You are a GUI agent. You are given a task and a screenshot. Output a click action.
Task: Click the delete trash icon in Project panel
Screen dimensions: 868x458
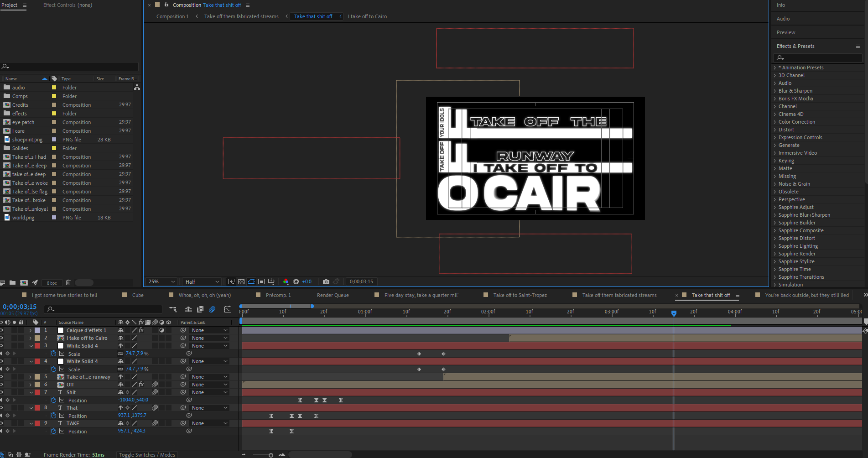tap(68, 283)
